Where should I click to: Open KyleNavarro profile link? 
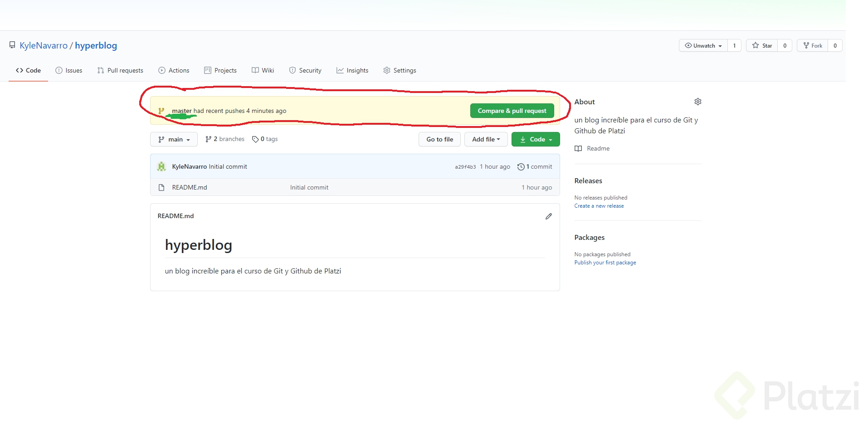44,45
